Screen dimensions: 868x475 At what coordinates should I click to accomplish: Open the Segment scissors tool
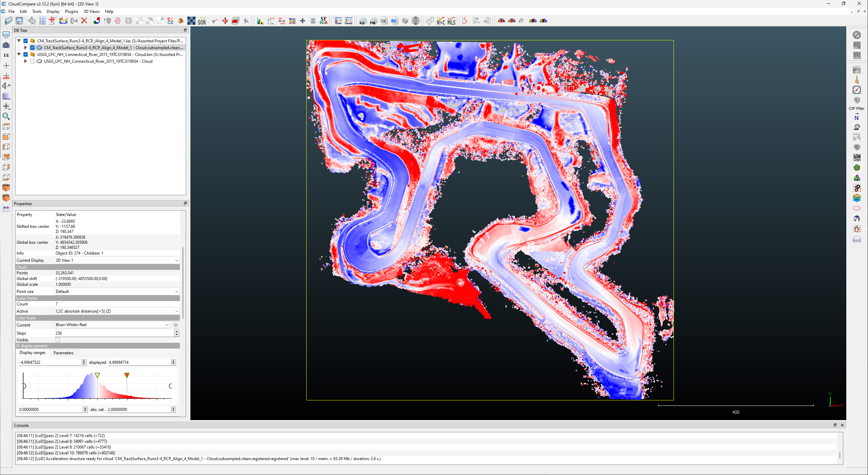pyautogui.click(x=214, y=21)
